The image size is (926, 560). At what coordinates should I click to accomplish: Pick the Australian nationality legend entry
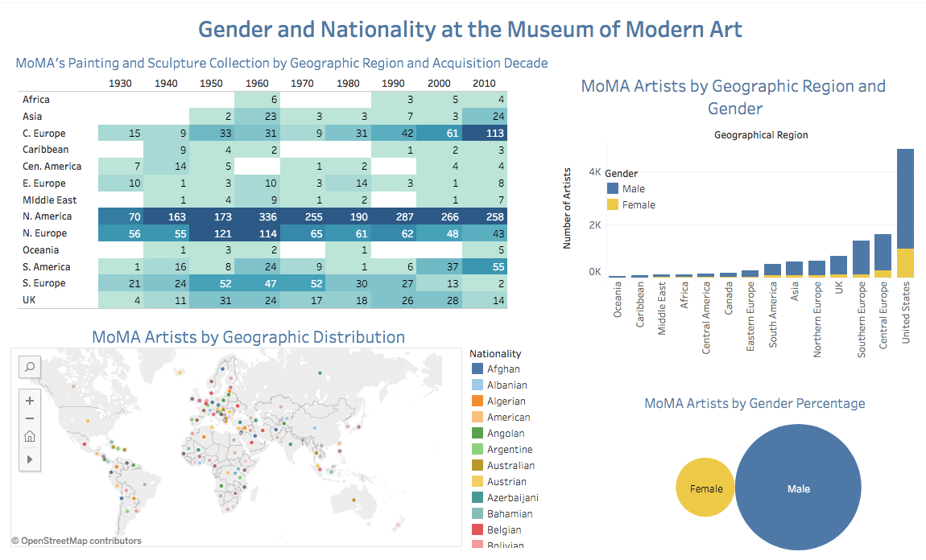510,466
